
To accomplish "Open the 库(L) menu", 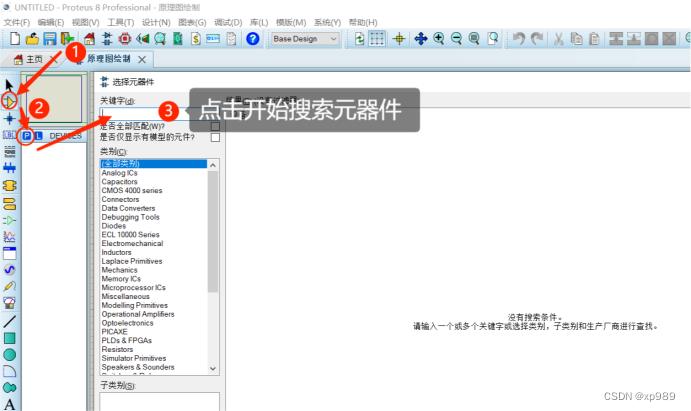I will pos(259,22).
